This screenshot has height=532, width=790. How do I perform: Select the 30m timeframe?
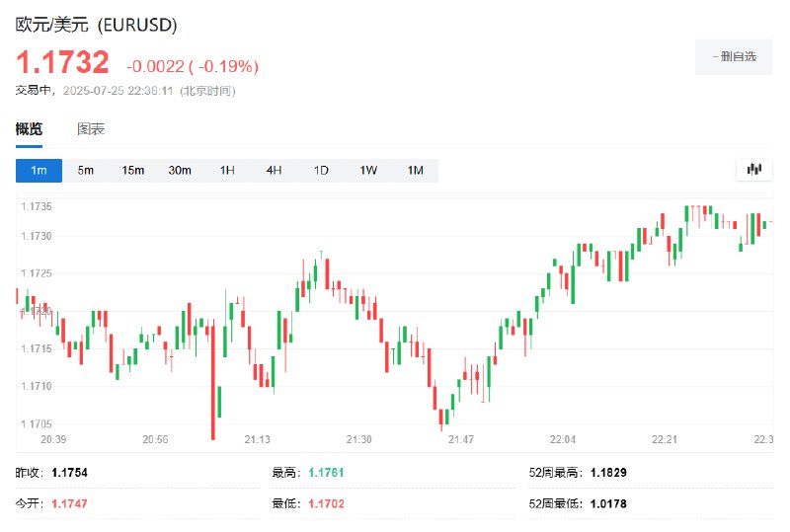point(180,171)
